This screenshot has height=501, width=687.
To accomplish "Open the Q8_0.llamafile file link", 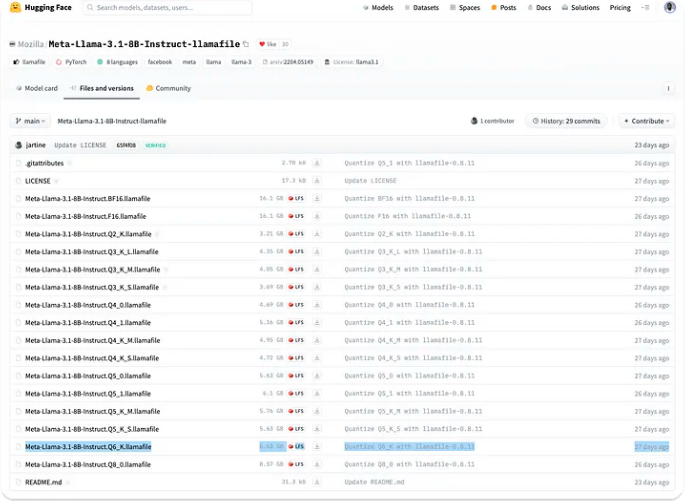I will pyautogui.click(x=88, y=464).
